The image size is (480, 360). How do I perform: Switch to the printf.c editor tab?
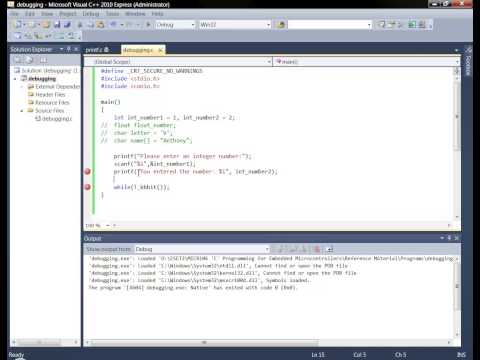97,50
